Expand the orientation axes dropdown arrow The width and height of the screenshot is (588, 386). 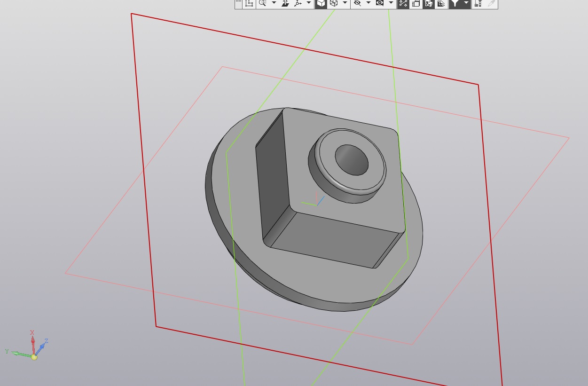[x=309, y=3]
